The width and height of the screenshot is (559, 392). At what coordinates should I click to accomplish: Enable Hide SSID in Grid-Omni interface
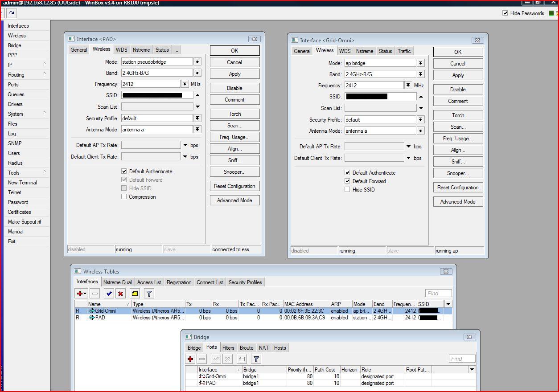[347, 190]
